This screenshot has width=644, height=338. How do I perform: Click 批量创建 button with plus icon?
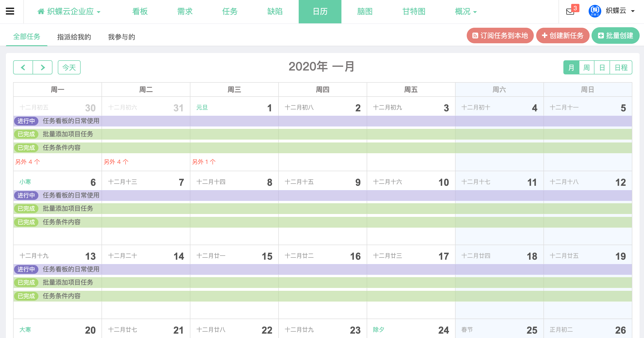[x=615, y=36]
